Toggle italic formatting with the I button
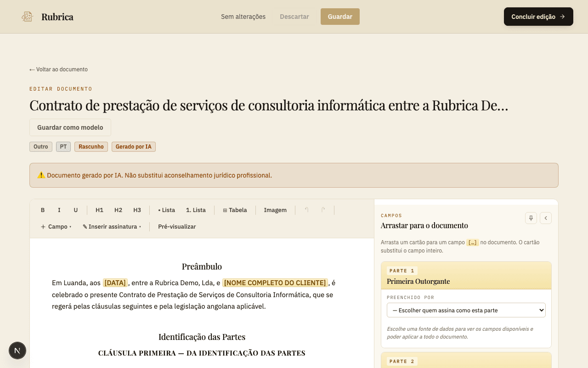This screenshot has height=368, width=588. (x=59, y=210)
